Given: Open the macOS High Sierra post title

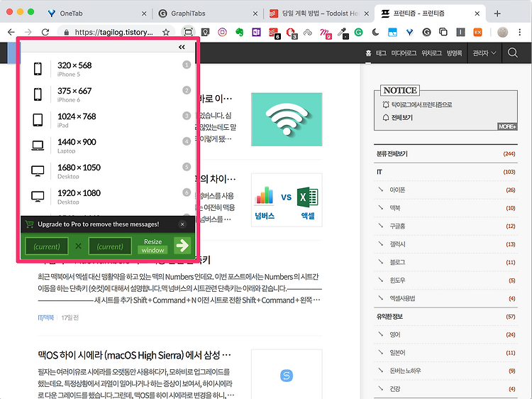Looking at the screenshot, I should pyautogui.click(x=134, y=355).
